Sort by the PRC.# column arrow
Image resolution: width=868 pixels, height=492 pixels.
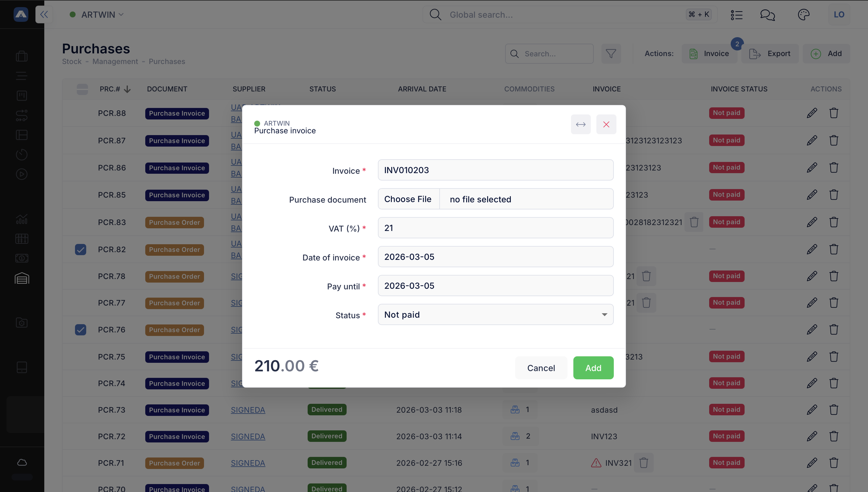[x=127, y=89]
